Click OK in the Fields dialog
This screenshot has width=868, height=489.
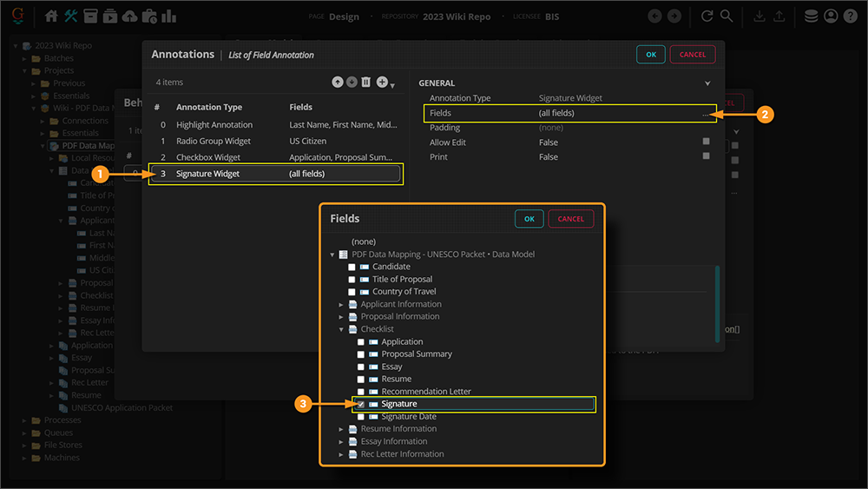tap(529, 219)
